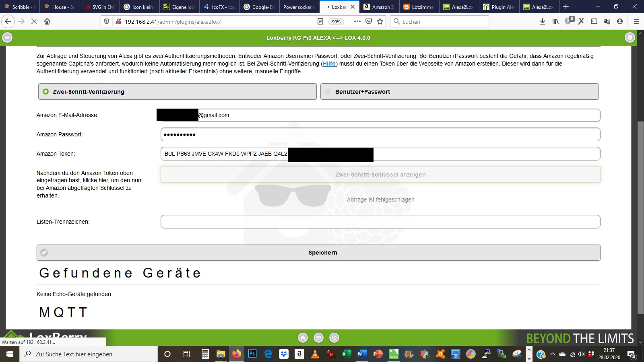Open the Firefox library
This screenshot has width=644, height=362.
pyautogui.click(x=555, y=21)
